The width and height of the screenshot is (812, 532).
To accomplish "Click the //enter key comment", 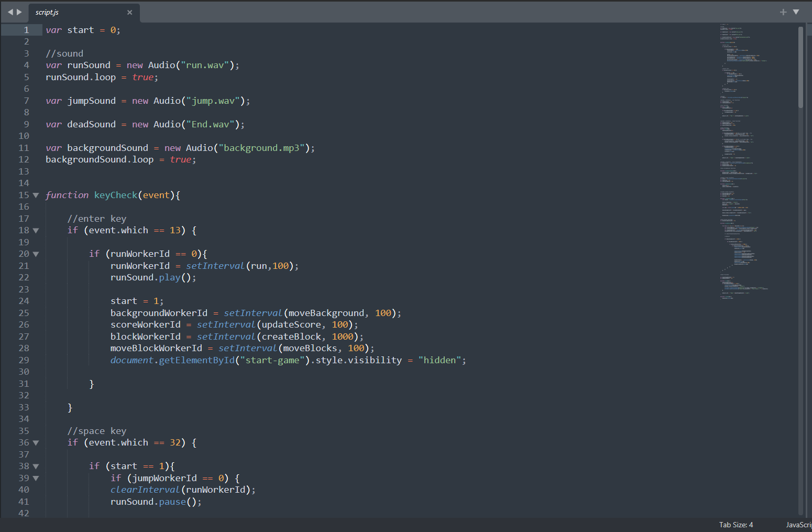I will pos(97,219).
